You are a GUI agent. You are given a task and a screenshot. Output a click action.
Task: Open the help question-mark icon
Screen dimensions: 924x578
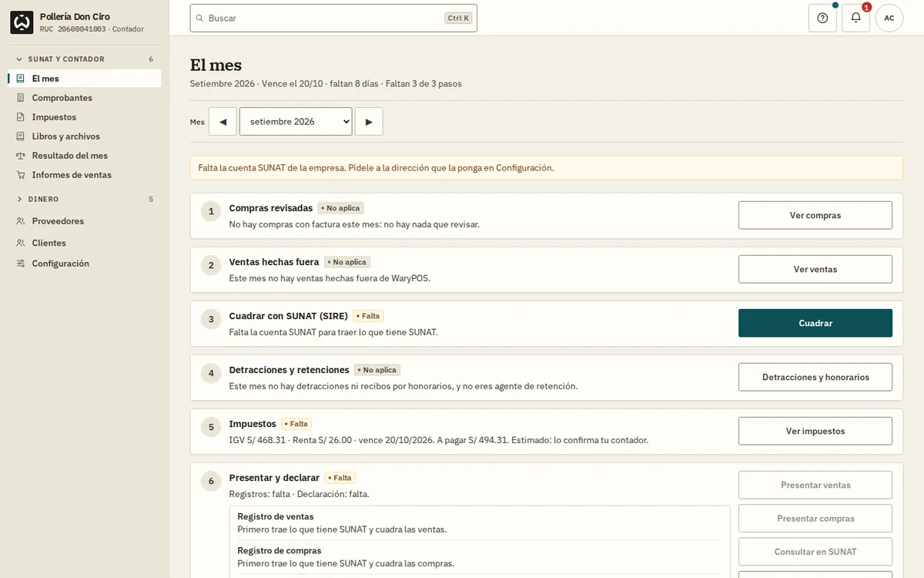[x=822, y=18]
